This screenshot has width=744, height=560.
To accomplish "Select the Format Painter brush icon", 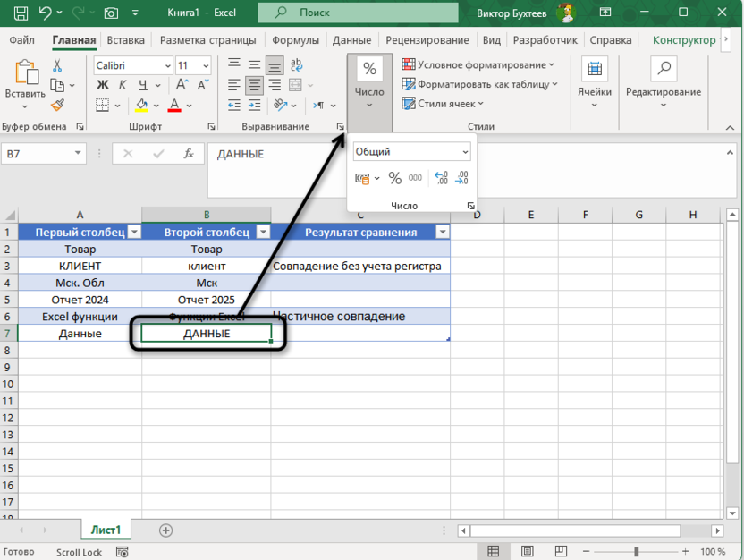I will (x=57, y=105).
